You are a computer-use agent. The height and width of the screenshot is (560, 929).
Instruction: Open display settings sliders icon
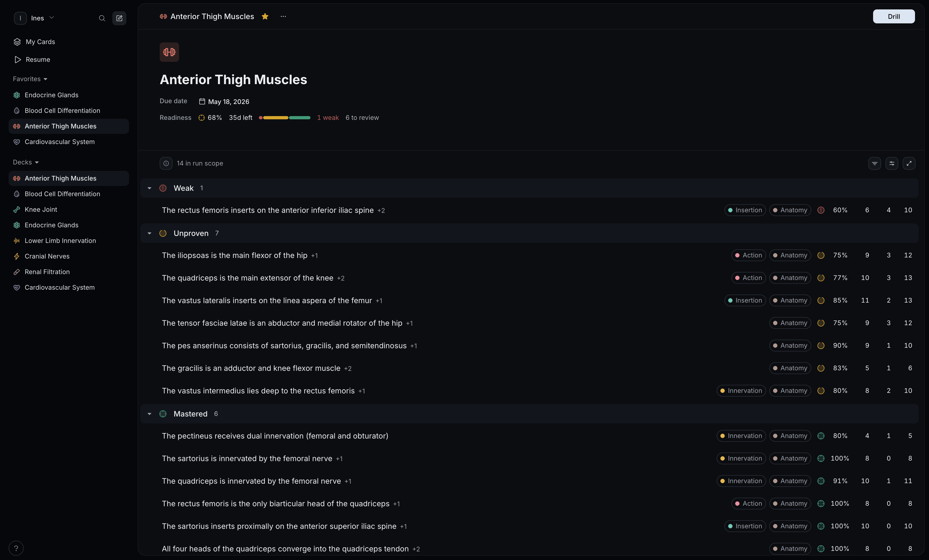tap(892, 163)
